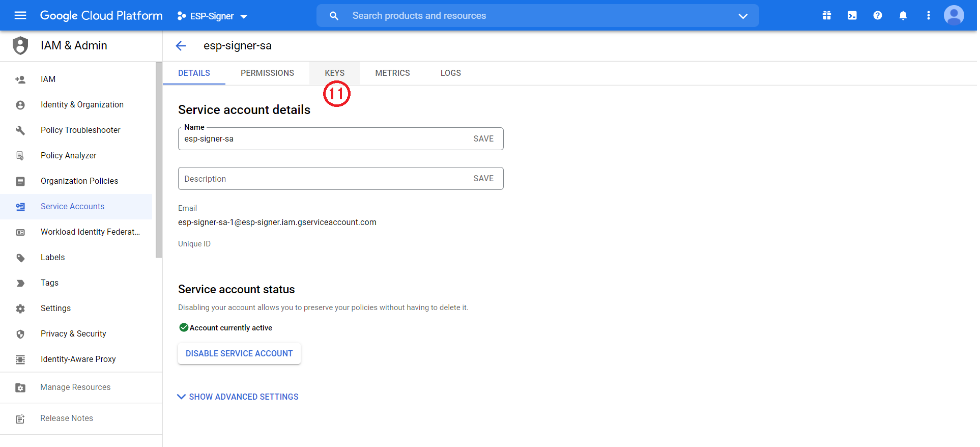The width and height of the screenshot is (980, 447).
Task: Open Manage Resources link
Action: click(x=75, y=387)
